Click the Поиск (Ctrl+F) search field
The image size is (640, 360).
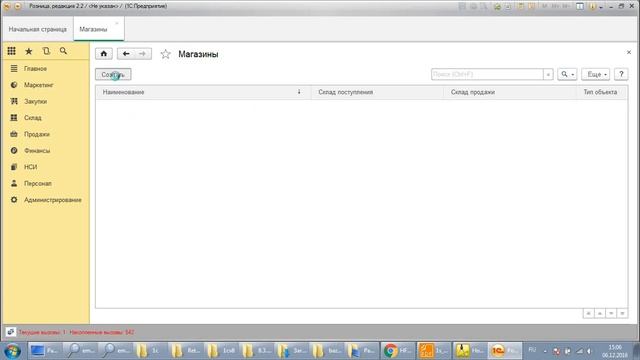[487, 74]
